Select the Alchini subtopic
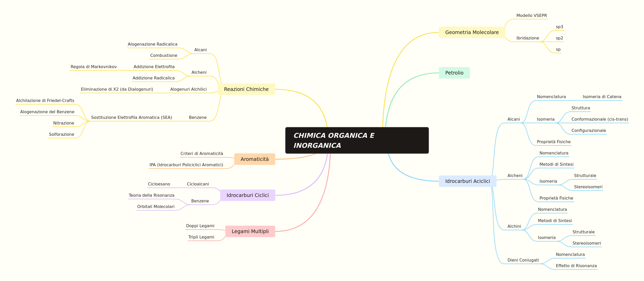This screenshot has width=644, height=281. [x=514, y=226]
